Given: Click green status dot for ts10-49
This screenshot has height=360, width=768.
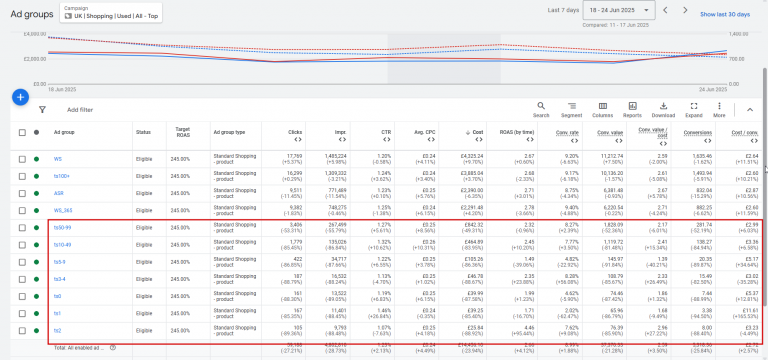Looking at the screenshot, I should (36, 245).
